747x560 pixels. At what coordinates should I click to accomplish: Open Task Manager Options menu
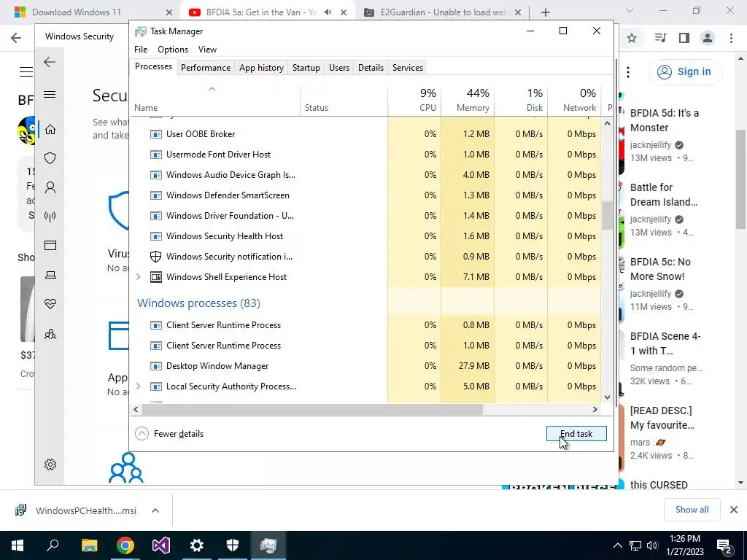tap(173, 50)
